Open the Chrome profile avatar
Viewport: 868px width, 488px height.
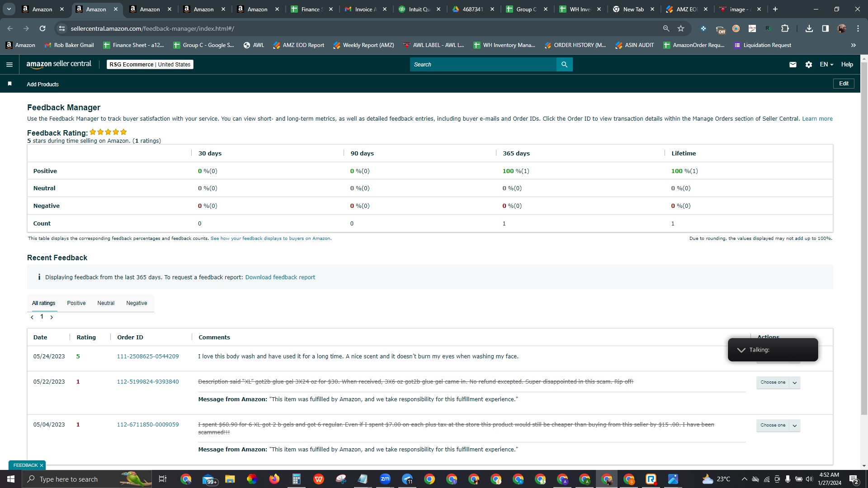842,28
